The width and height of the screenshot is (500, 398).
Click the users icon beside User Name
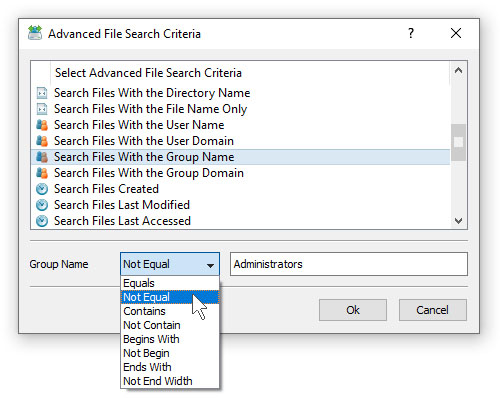pyautogui.click(x=42, y=125)
